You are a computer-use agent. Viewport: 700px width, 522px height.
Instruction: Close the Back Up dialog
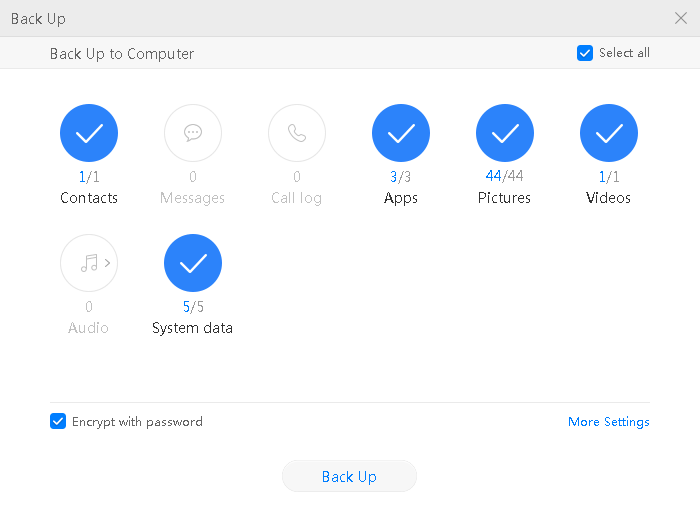pyautogui.click(x=681, y=18)
